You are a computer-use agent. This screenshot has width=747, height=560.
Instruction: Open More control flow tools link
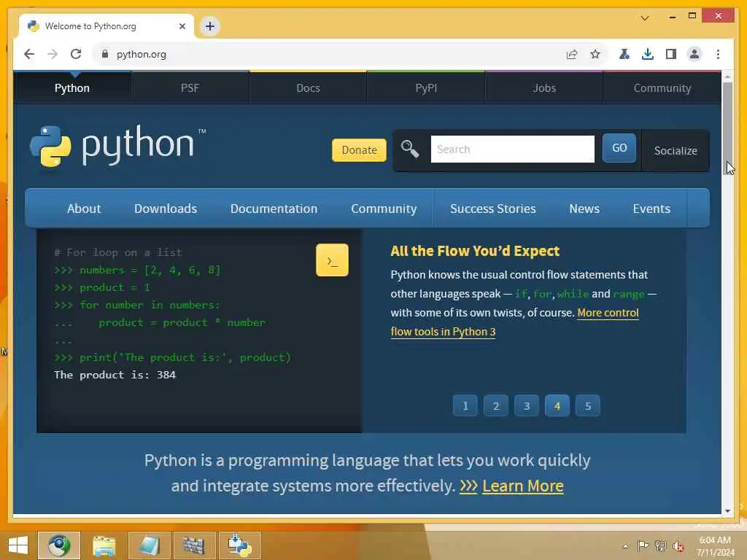(x=608, y=313)
